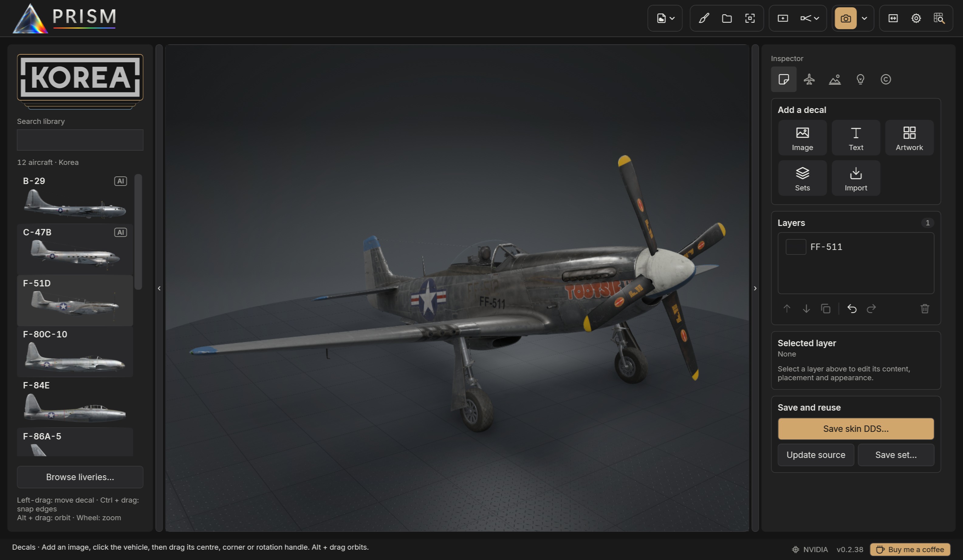Collapse the left library panel arrow
The image size is (963, 560).
click(159, 289)
